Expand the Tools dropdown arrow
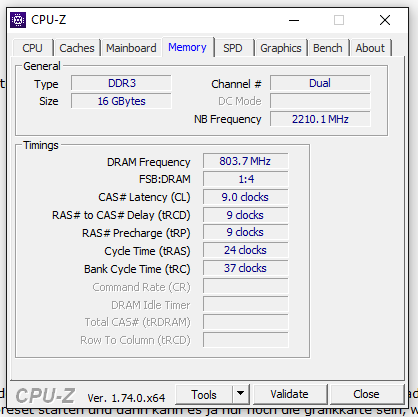This screenshot has width=418, height=417. (x=241, y=394)
